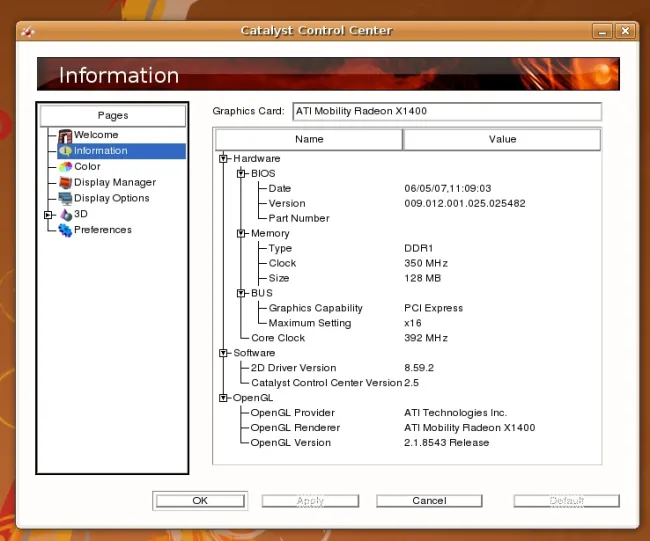Click the Information page icon
This screenshot has height=541, width=650.
[65, 151]
